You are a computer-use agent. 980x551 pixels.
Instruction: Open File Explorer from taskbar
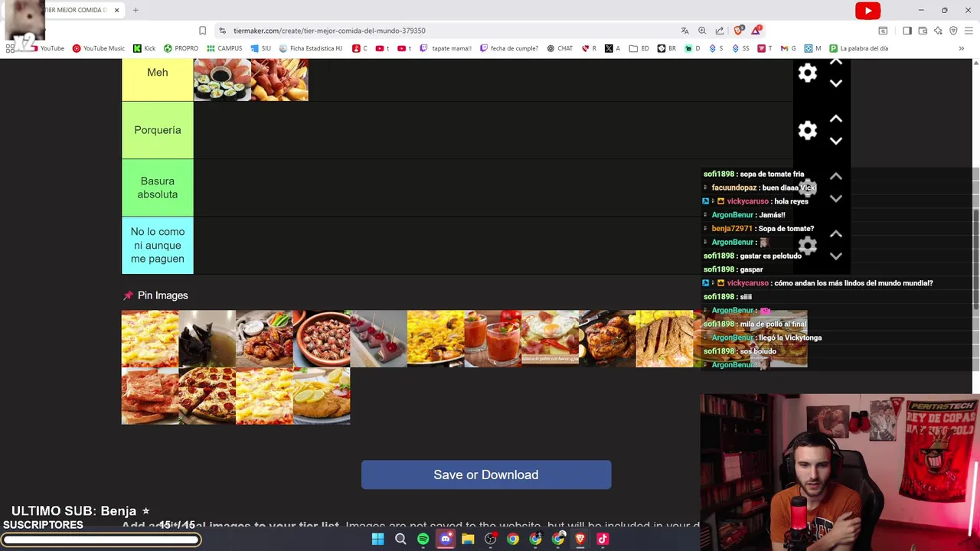tap(468, 539)
